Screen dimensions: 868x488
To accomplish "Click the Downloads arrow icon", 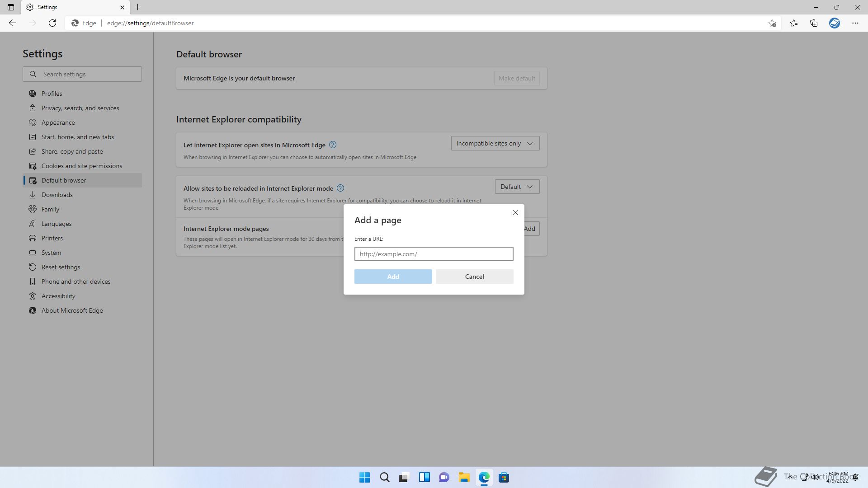I will [33, 195].
